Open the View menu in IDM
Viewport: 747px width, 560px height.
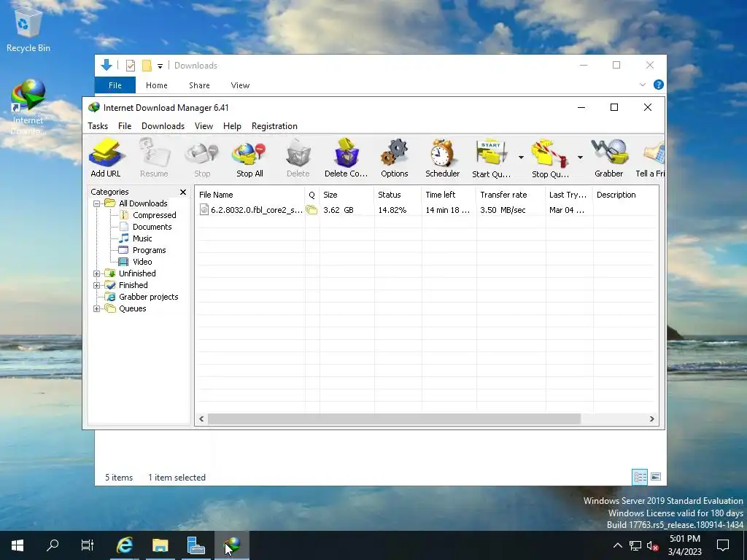click(204, 125)
